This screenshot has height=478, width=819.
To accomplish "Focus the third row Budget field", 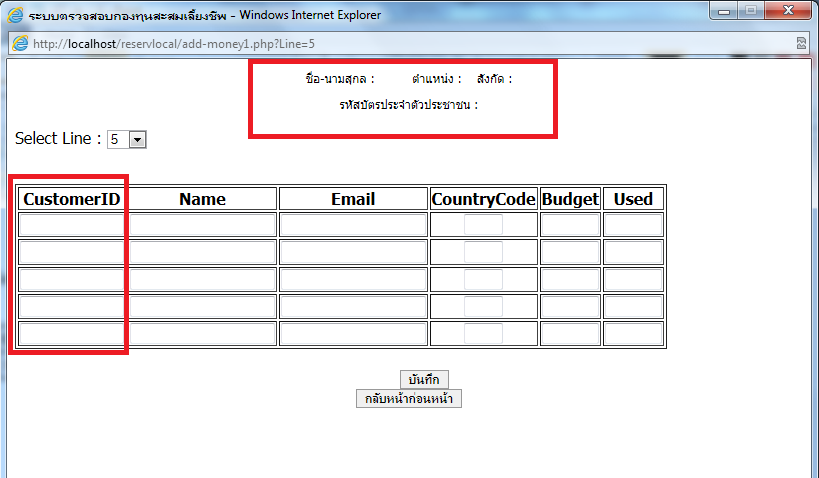I will click(x=570, y=279).
